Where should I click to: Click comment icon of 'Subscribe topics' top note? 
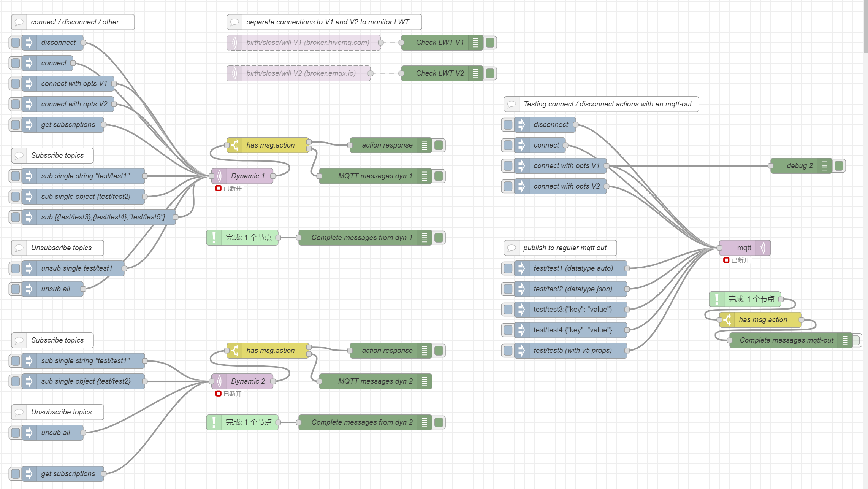(19, 156)
